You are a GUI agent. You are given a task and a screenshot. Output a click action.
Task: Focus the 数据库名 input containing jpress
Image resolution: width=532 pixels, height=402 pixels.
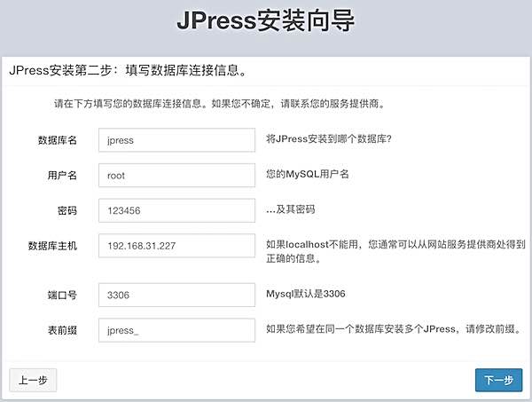click(x=176, y=139)
